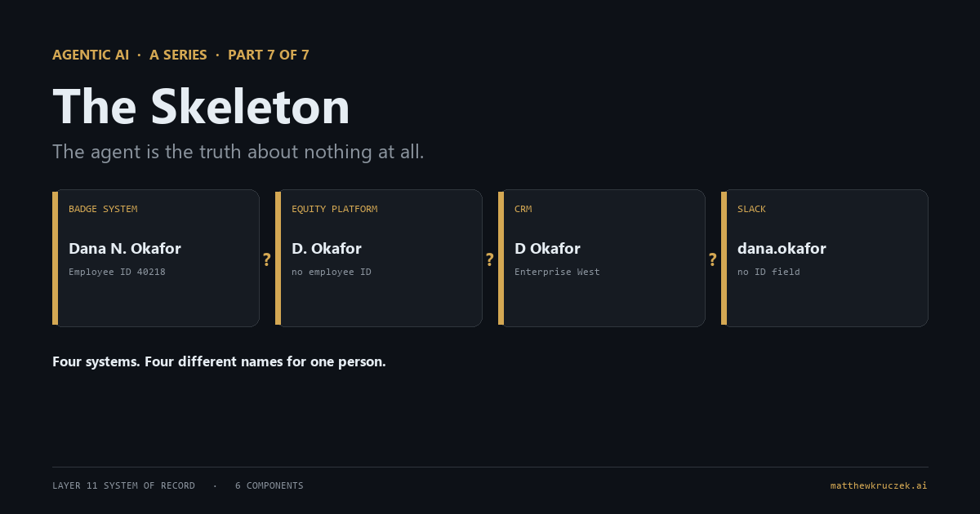The image size is (980, 514).
Task: Click the question mark between Equity and CRM cards
Action: [489, 259]
